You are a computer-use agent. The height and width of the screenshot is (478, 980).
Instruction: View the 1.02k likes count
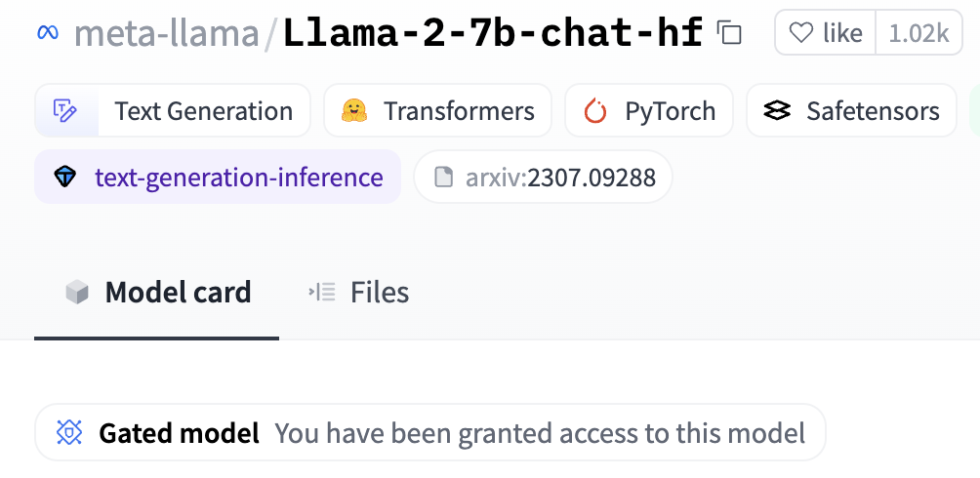pos(919,32)
